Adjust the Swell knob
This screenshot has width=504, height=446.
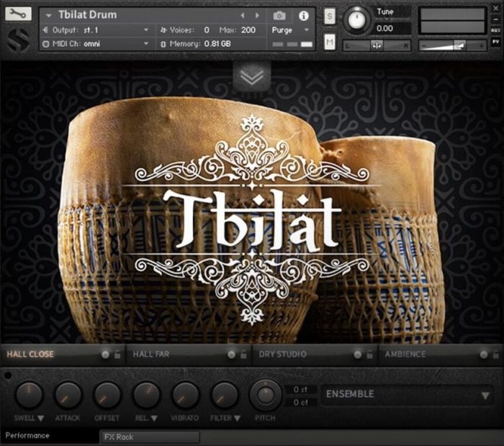tap(29, 395)
